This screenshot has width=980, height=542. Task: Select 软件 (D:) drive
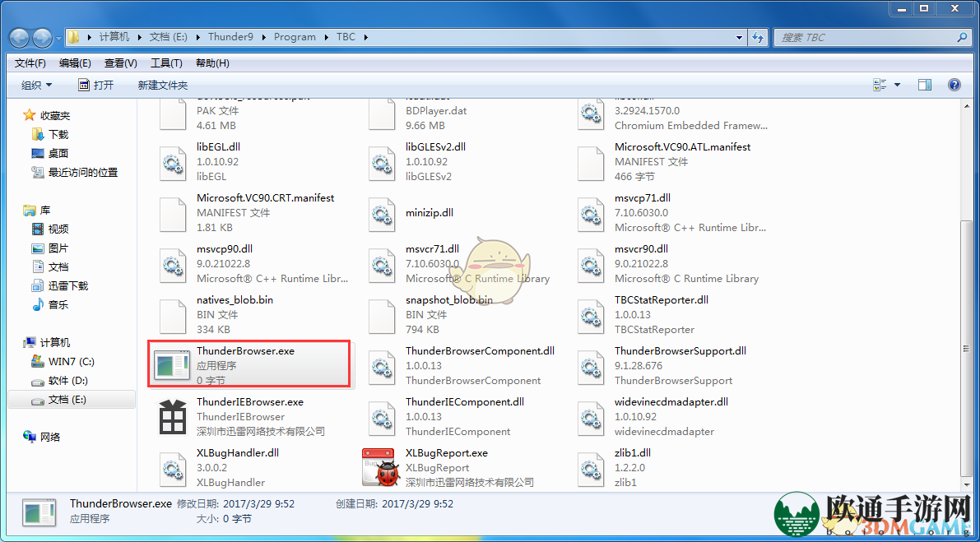pyautogui.click(x=68, y=380)
